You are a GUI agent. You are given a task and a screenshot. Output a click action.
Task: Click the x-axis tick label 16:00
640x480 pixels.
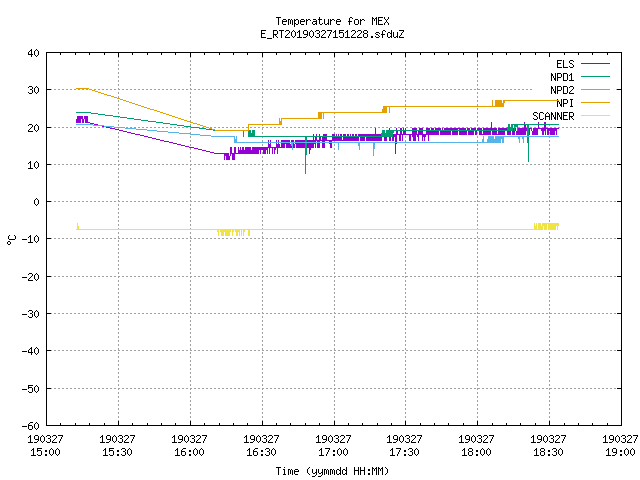(x=189, y=452)
